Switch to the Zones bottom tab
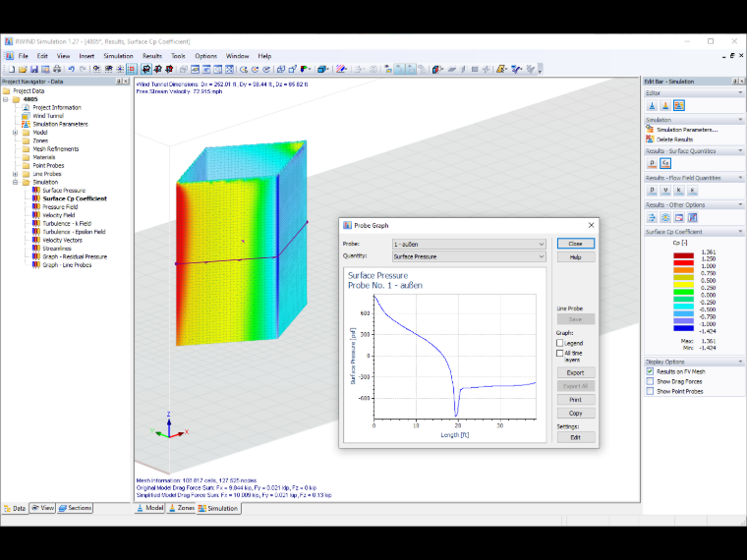 [x=181, y=508]
